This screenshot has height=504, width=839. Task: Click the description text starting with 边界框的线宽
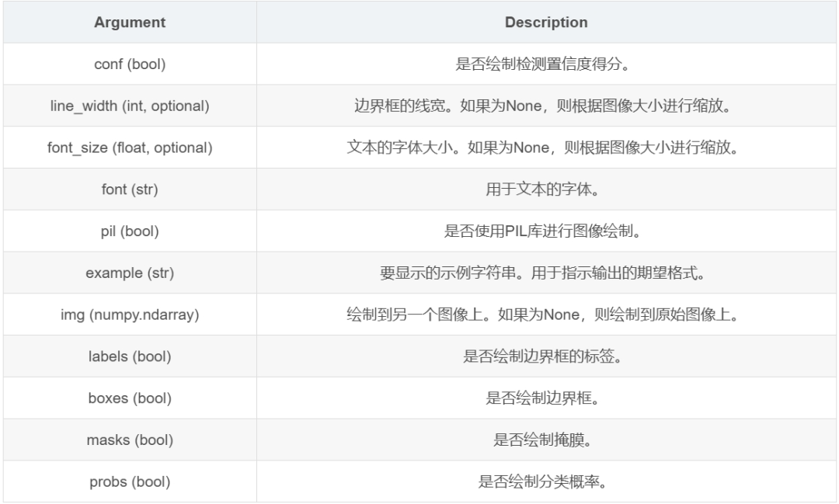pyautogui.click(x=546, y=106)
